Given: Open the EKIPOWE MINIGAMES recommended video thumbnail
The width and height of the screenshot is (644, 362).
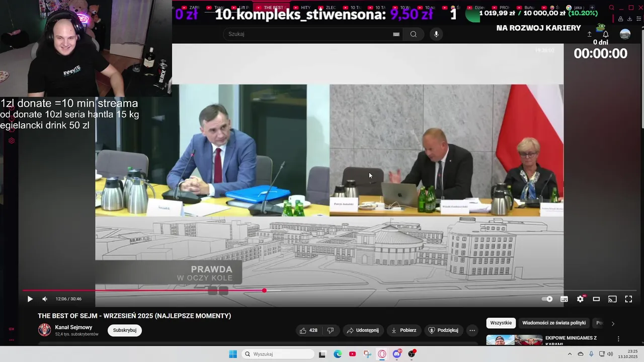Looking at the screenshot, I should coord(514,340).
